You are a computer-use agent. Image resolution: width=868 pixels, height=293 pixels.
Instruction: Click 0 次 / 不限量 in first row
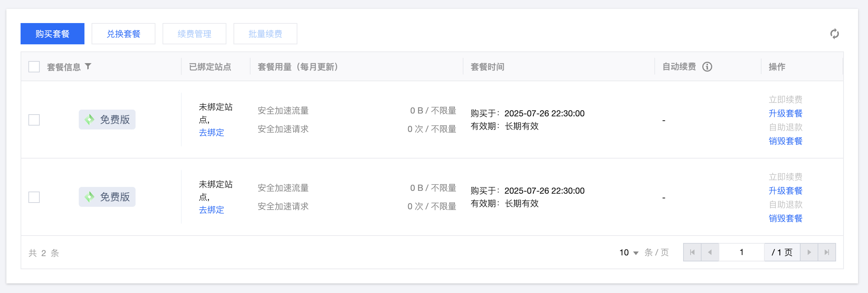[432, 129]
